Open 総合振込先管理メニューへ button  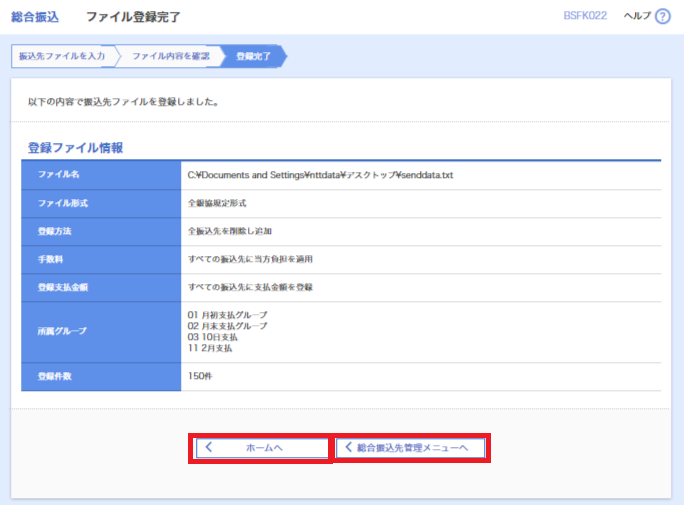[x=410, y=448]
